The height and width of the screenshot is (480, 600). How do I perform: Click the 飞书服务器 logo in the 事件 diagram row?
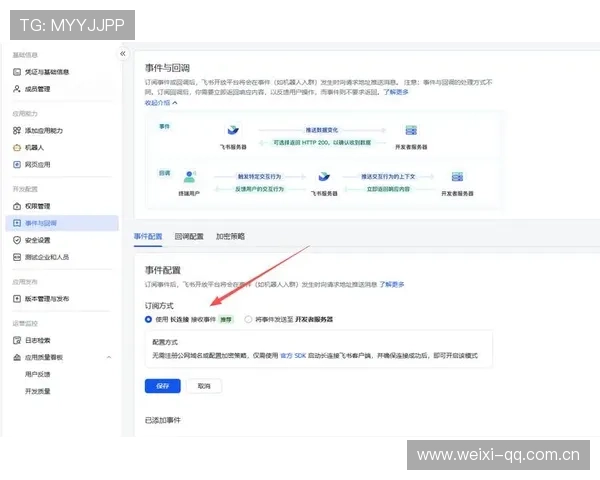(x=233, y=130)
